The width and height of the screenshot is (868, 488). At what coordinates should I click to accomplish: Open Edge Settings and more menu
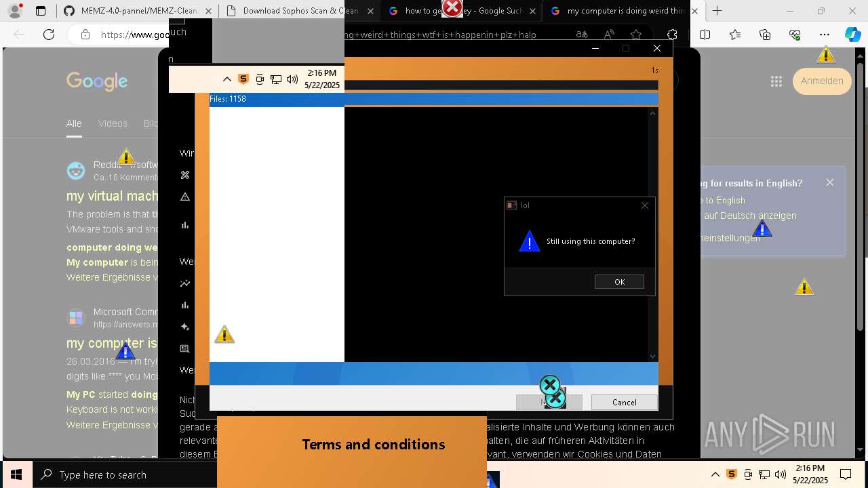click(825, 35)
